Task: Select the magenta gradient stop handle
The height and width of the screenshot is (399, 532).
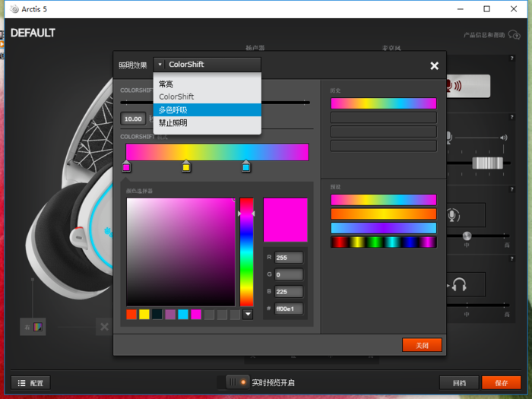Action: click(126, 167)
